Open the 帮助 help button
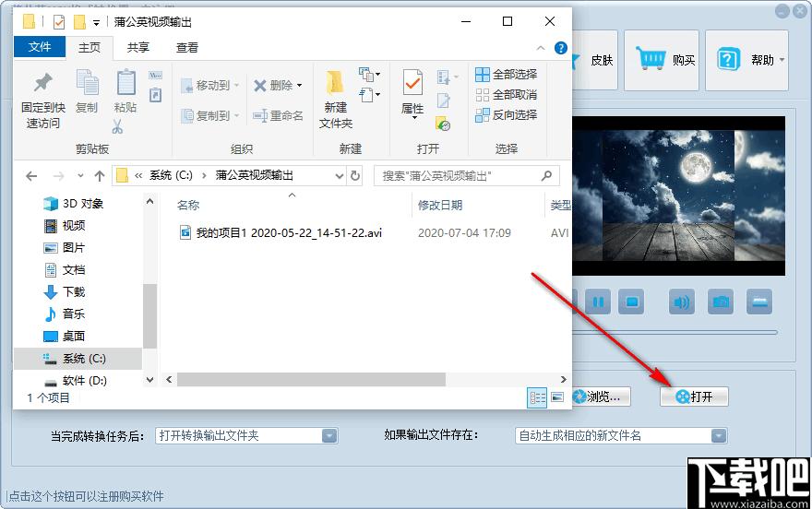This screenshot has width=812, height=509. click(746, 60)
